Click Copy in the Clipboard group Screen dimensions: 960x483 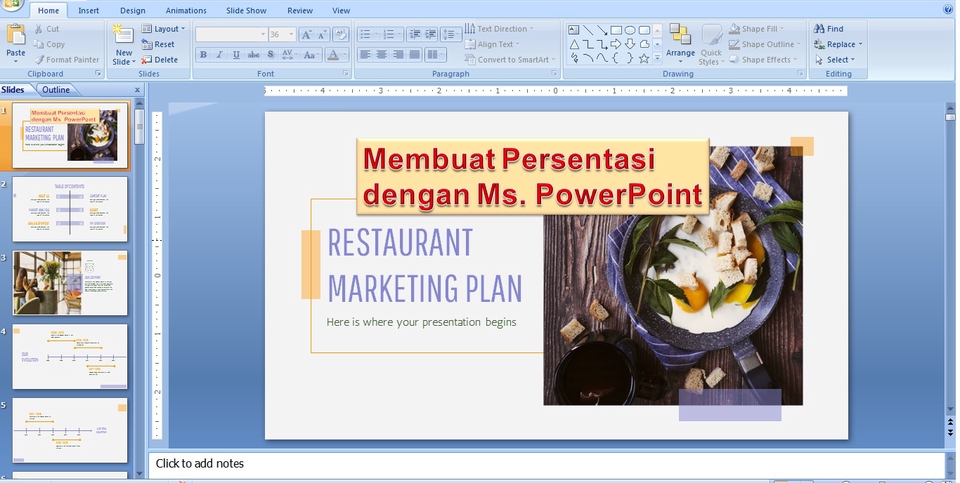pyautogui.click(x=49, y=44)
